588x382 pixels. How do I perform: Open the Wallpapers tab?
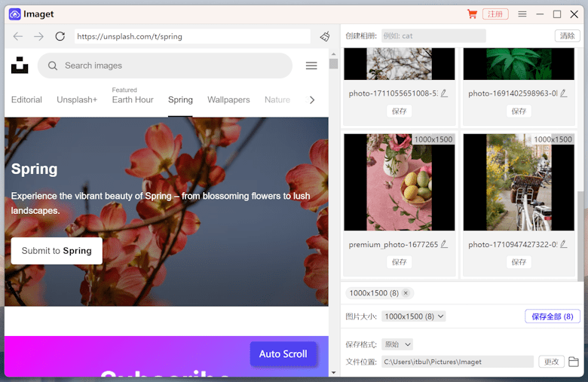228,99
